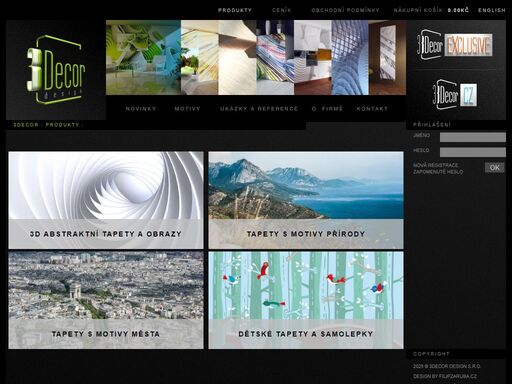Click the 3Decor Design s.r.o. copyright text

click(447, 366)
